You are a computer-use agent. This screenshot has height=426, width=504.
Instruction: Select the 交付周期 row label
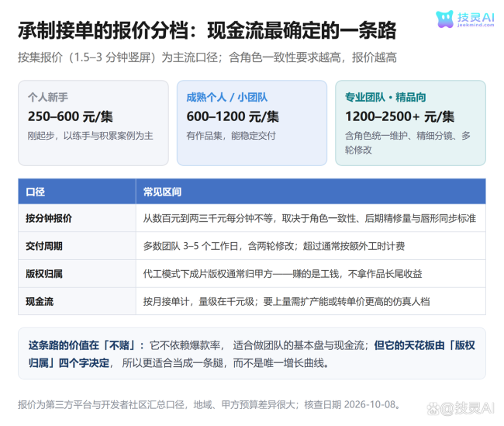point(44,246)
